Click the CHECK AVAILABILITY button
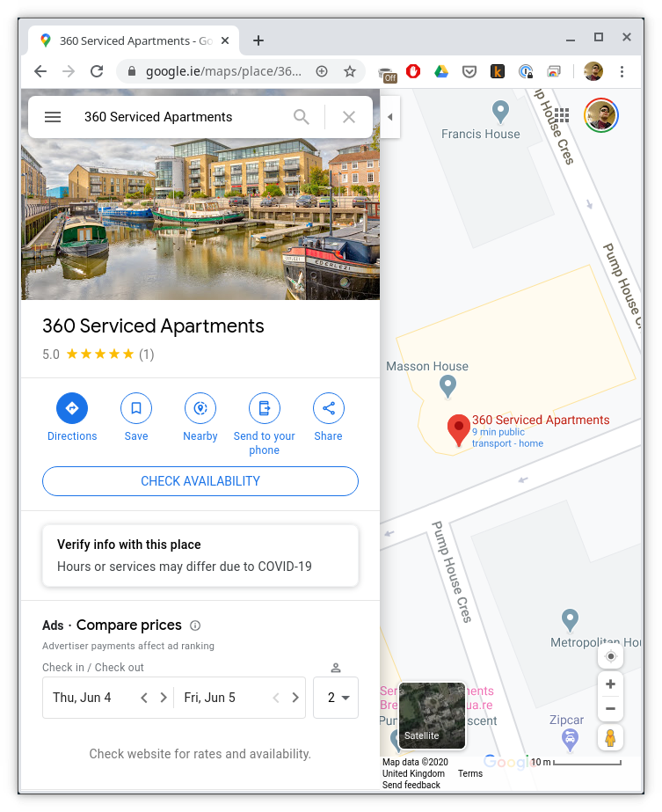The width and height of the screenshot is (662, 812). (x=200, y=481)
